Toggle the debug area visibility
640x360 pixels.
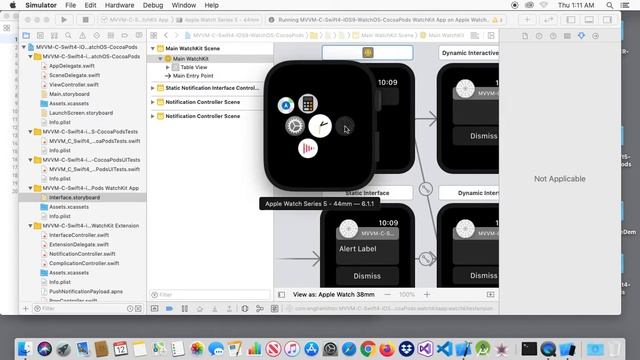coord(589,20)
